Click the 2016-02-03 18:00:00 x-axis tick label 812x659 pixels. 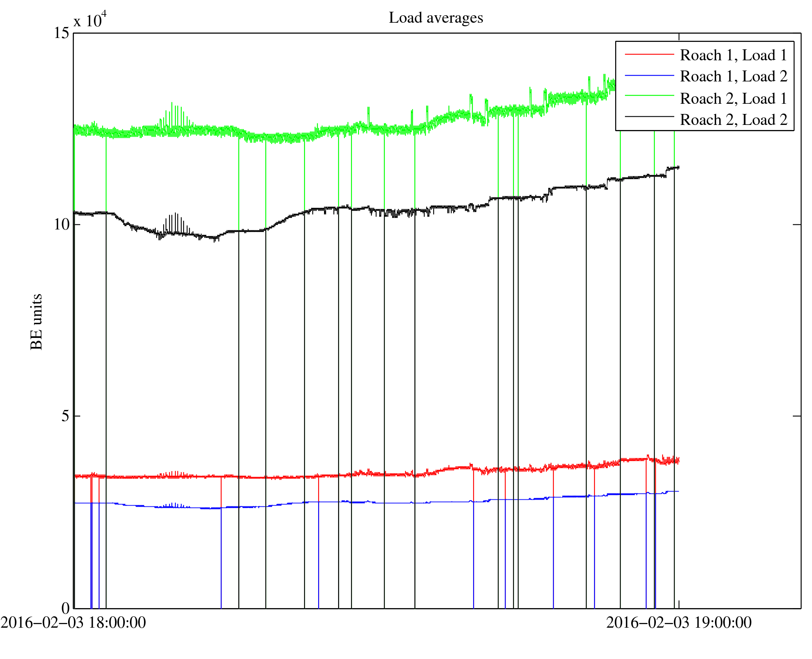coord(73,623)
